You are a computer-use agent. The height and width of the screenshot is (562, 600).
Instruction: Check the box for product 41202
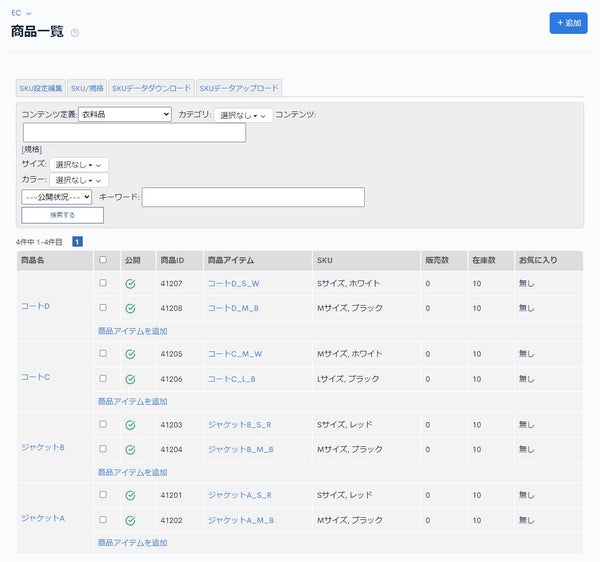pos(103,520)
